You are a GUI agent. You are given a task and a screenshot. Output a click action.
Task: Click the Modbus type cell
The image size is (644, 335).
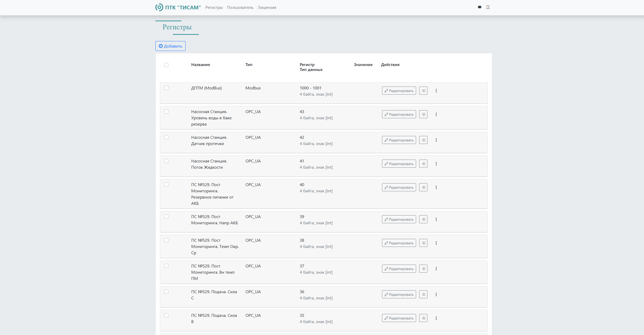point(253,88)
